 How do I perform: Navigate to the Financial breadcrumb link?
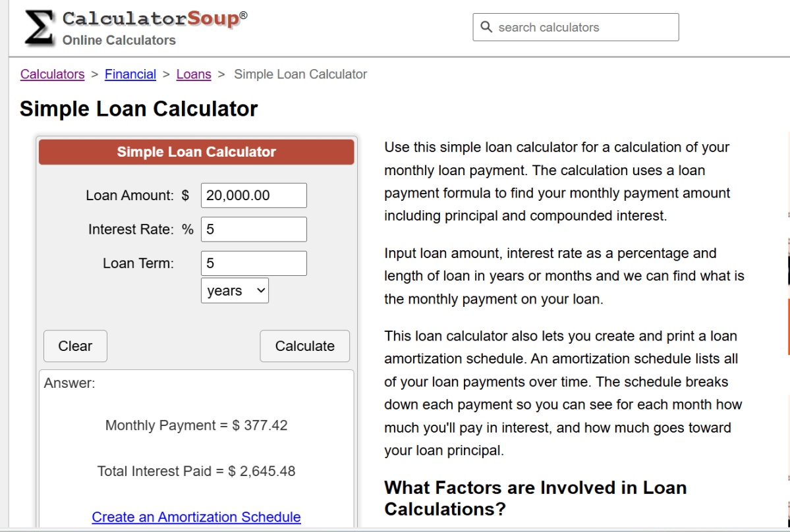click(130, 74)
